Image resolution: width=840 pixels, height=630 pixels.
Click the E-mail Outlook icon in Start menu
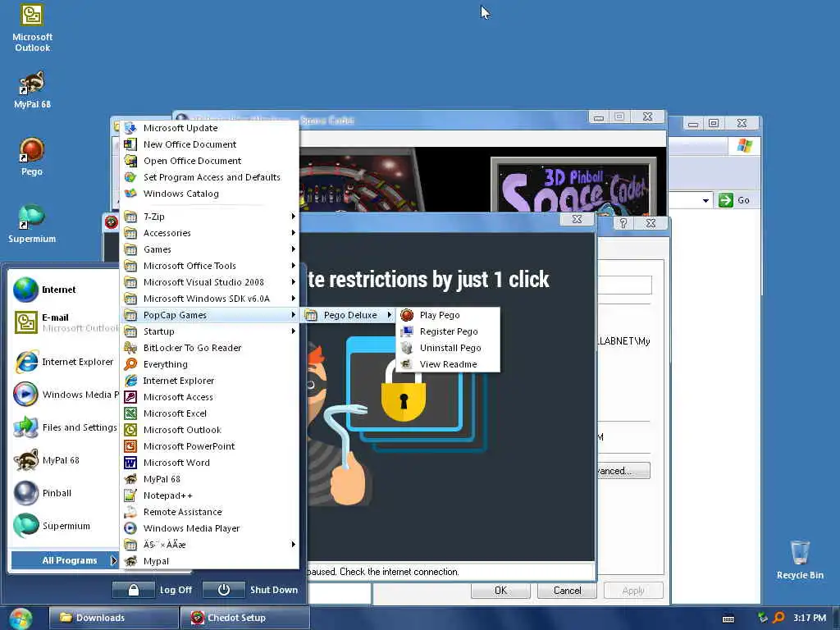click(x=25, y=322)
